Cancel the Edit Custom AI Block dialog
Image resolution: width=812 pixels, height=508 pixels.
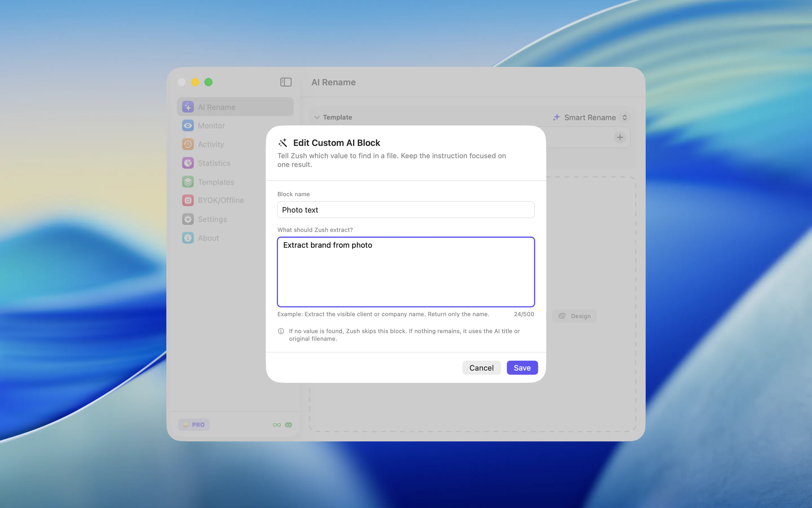click(x=481, y=367)
